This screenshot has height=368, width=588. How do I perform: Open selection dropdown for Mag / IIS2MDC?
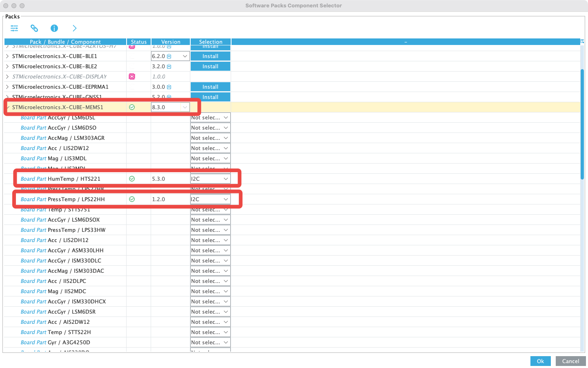211,291
